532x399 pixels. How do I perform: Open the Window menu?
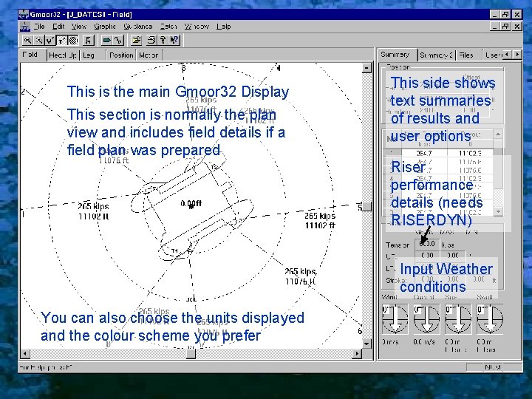pyautogui.click(x=197, y=27)
